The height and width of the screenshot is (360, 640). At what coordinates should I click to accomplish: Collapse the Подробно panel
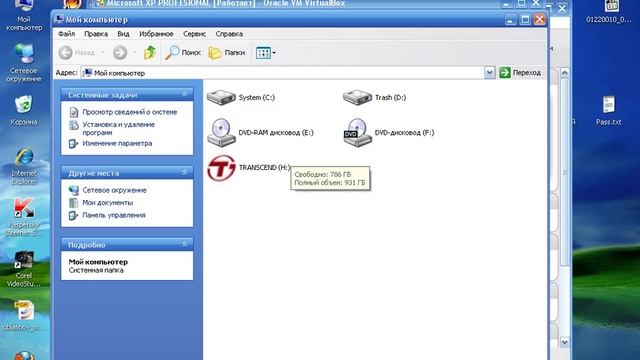184,244
